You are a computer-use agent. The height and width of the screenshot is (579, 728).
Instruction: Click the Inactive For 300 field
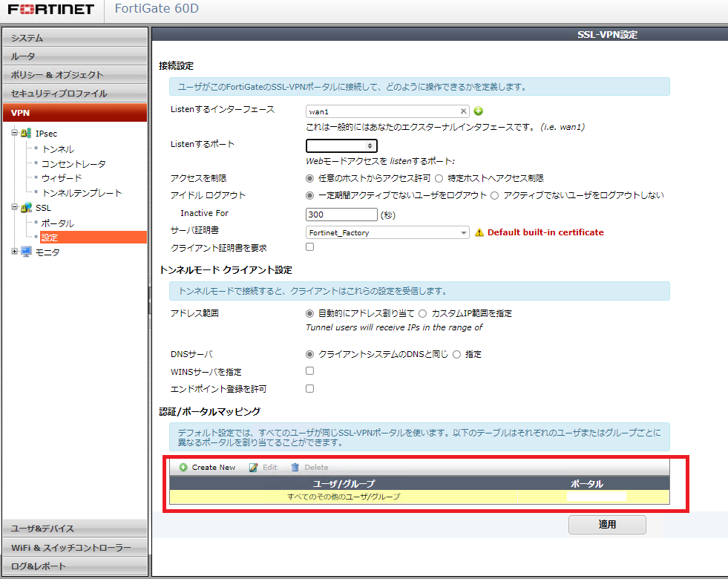coord(341,215)
